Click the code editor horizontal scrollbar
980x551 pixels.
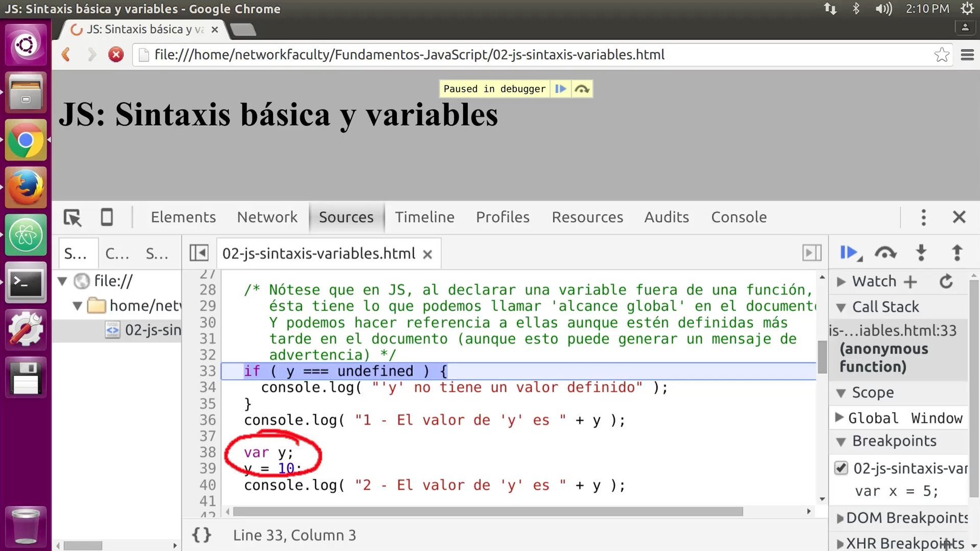coord(488,512)
